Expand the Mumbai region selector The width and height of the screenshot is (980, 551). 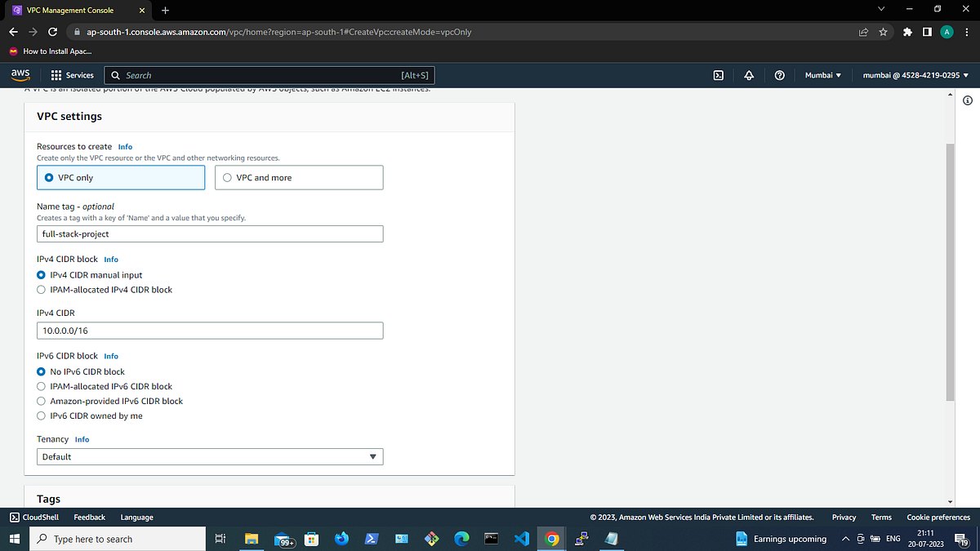coord(823,74)
